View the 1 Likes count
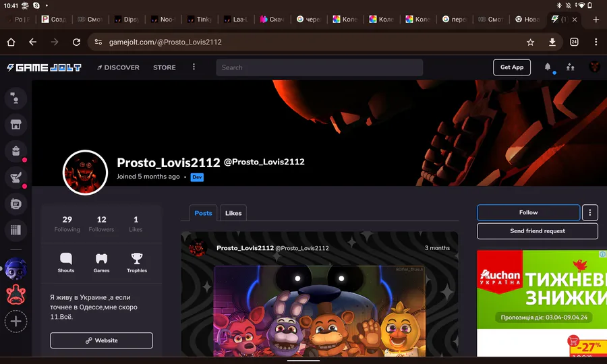The image size is (607, 364). pos(136,224)
